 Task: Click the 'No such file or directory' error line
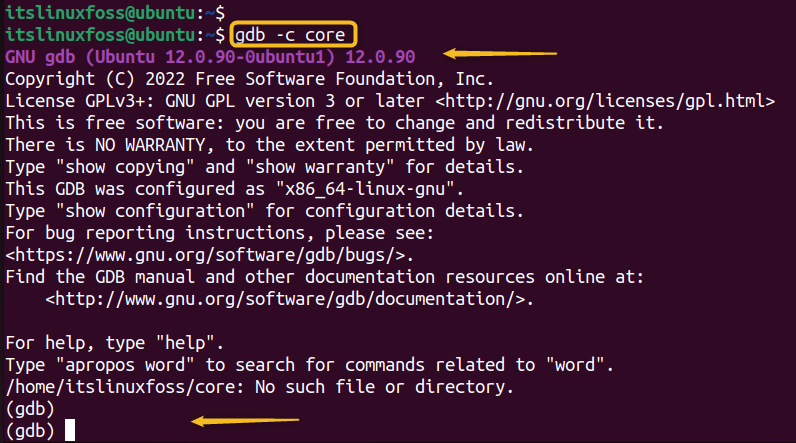point(259,387)
